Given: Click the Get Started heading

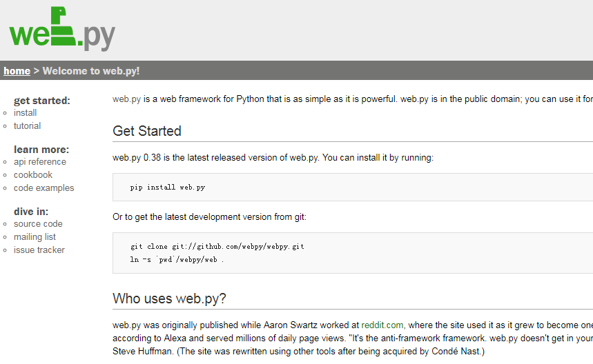Looking at the screenshot, I should [x=147, y=131].
